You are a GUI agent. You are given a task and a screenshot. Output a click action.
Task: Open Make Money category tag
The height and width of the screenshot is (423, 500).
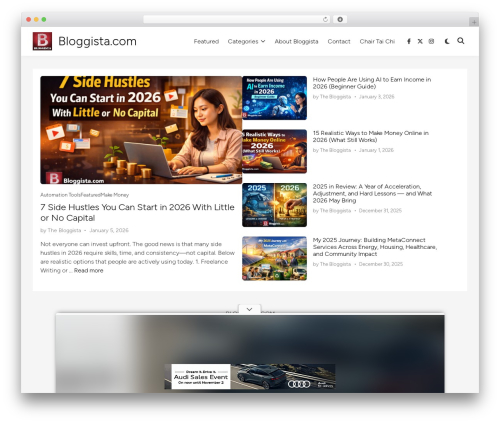(115, 195)
